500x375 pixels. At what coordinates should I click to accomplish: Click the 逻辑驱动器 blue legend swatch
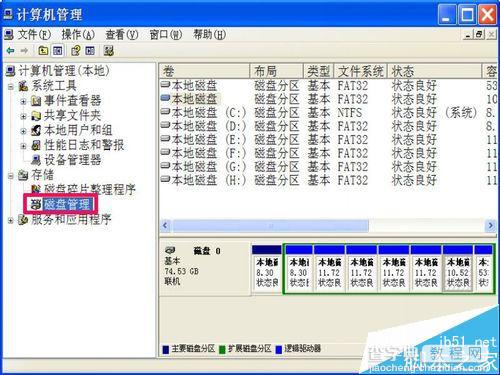point(279,349)
